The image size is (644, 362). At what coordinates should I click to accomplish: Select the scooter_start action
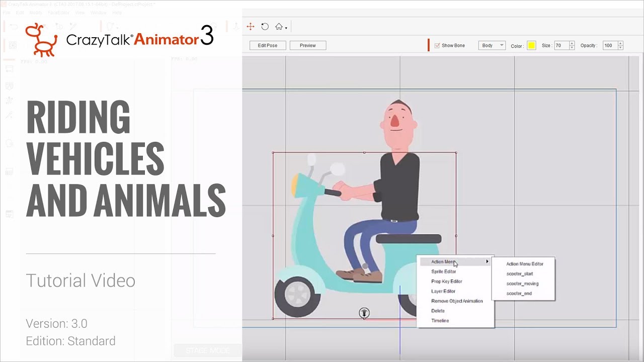(x=520, y=274)
